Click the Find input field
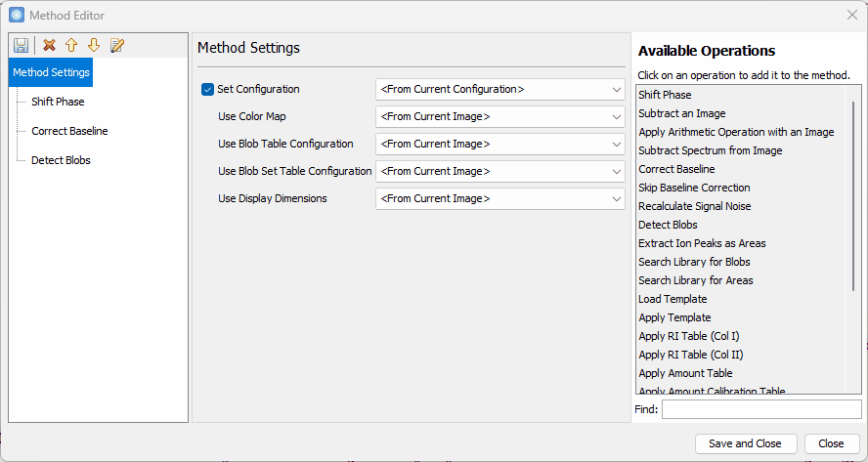The image size is (868, 462). [760, 409]
